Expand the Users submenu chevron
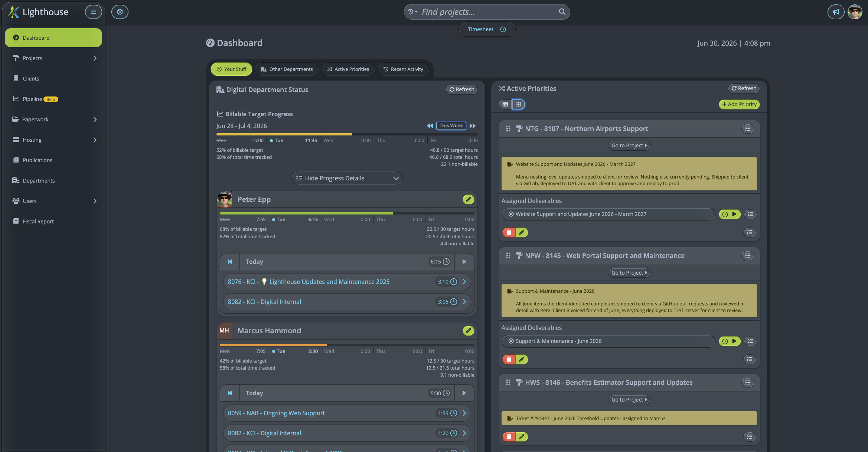The image size is (868, 452). click(95, 201)
